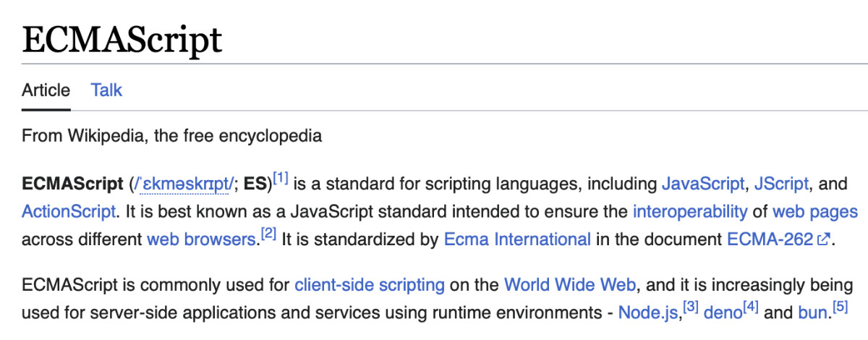Viewport: 868px width, 340px height.
Task: Visit the interoperability article link
Action: tap(689, 211)
